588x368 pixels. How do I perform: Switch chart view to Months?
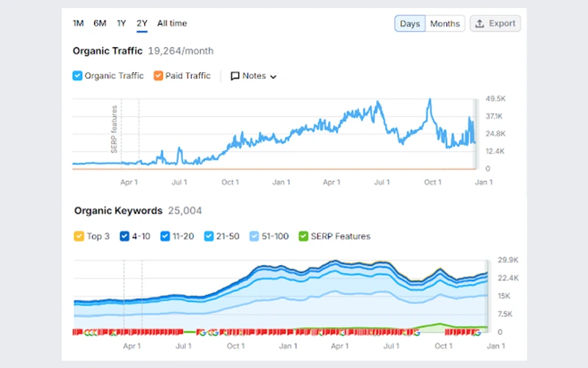tap(445, 24)
